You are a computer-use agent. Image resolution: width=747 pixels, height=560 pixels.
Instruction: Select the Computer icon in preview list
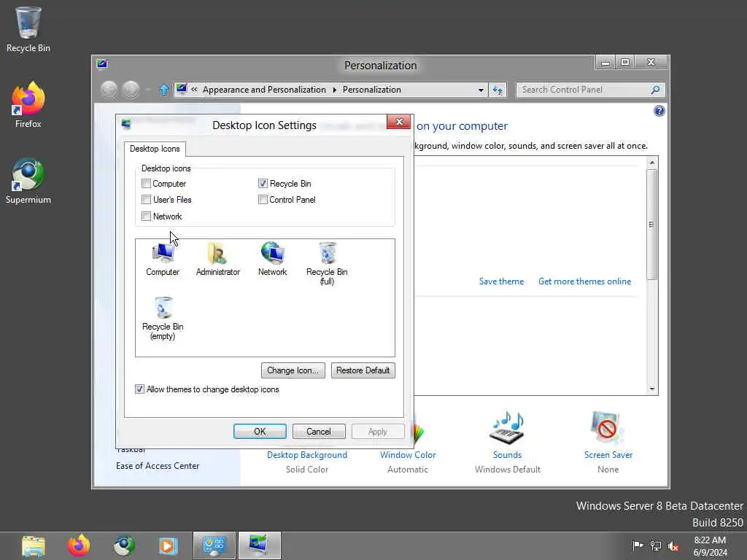click(x=163, y=259)
